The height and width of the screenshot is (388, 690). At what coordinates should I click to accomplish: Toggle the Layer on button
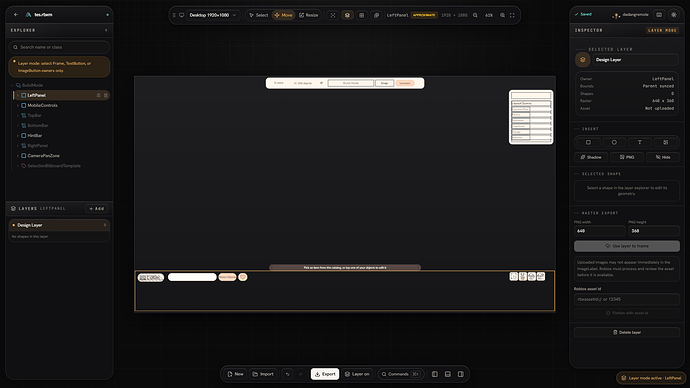click(x=357, y=374)
